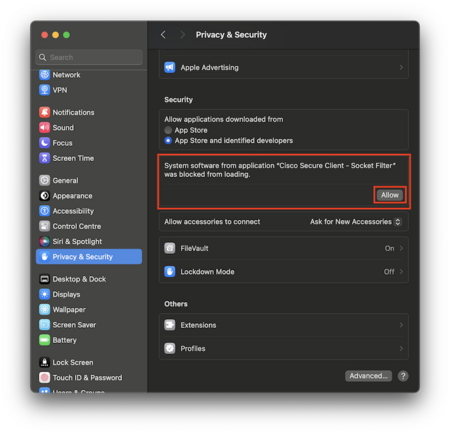Open Notifications bell icon
450x433 pixels.
[x=44, y=112]
